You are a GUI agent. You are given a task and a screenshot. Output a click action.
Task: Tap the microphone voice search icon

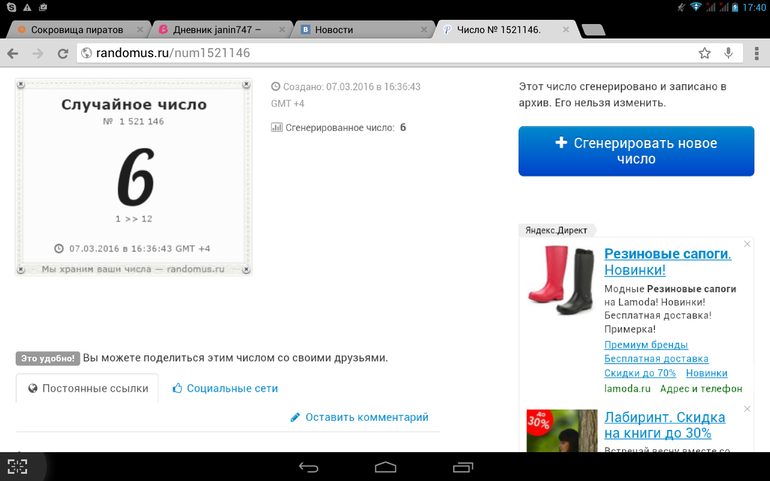(x=729, y=53)
